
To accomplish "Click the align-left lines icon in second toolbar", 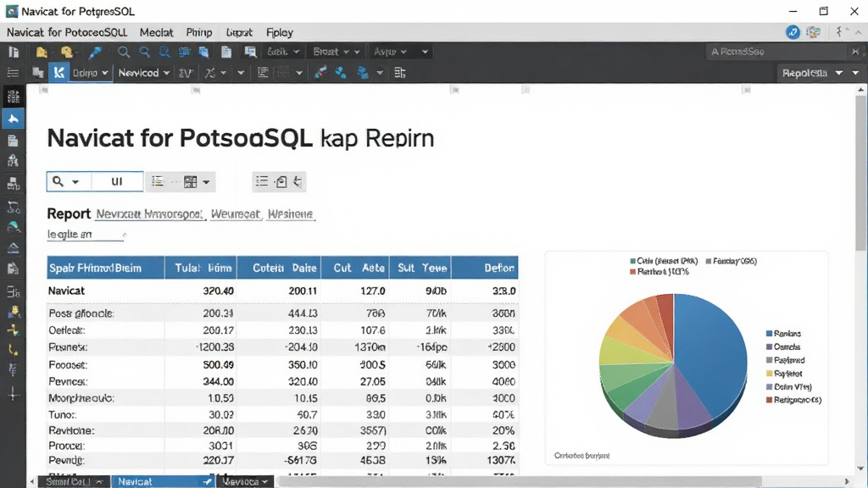I will coord(263,73).
